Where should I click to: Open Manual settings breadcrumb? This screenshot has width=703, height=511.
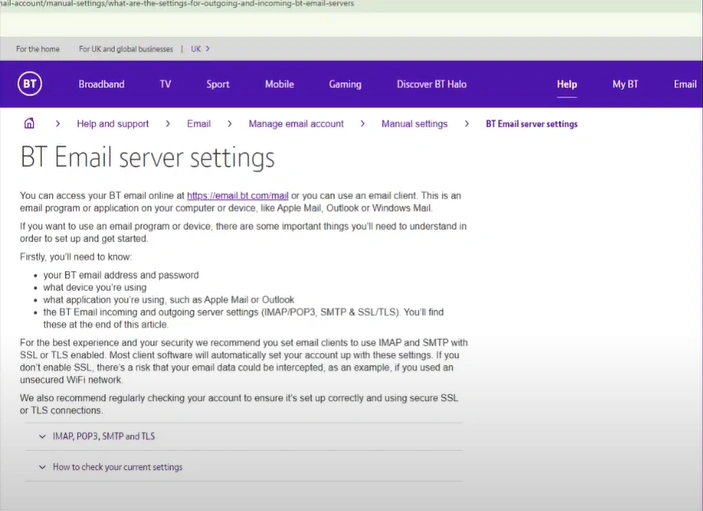click(x=414, y=124)
